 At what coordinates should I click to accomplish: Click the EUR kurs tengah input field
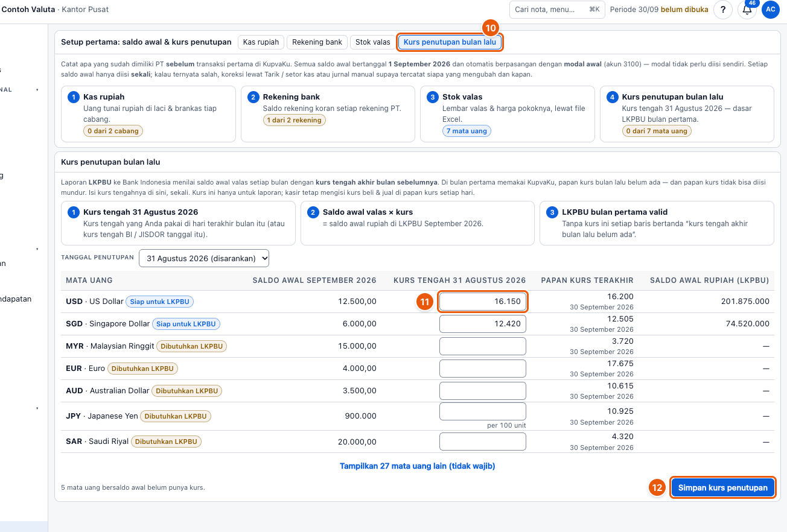tap(483, 369)
